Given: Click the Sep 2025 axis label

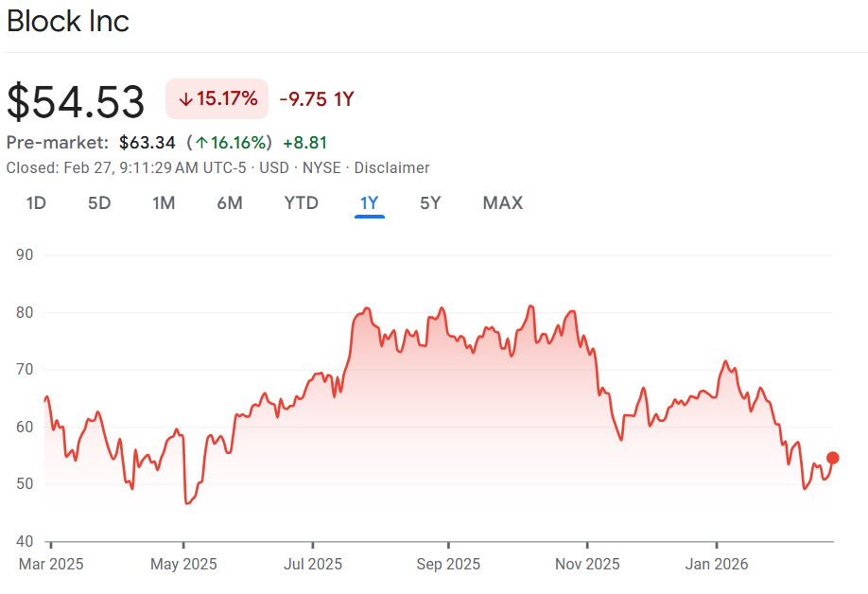Looking at the screenshot, I should (447, 565).
